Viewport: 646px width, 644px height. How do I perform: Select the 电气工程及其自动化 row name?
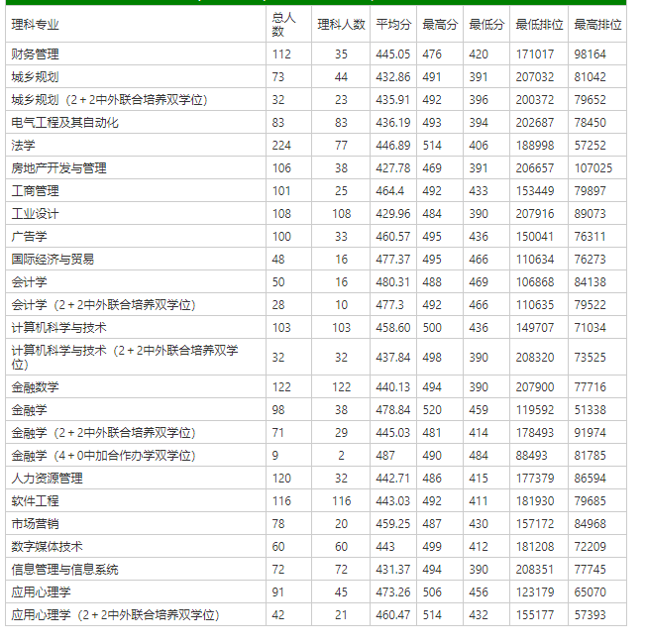(x=65, y=123)
